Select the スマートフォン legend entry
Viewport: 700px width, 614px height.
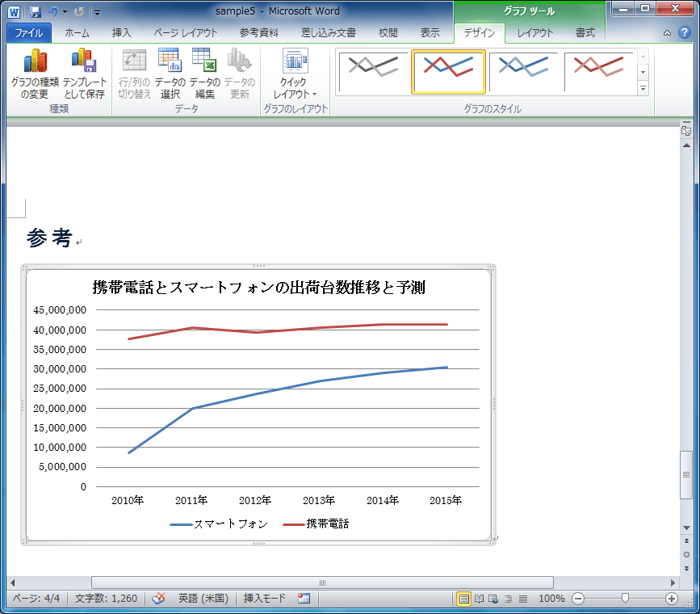(219, 524)
